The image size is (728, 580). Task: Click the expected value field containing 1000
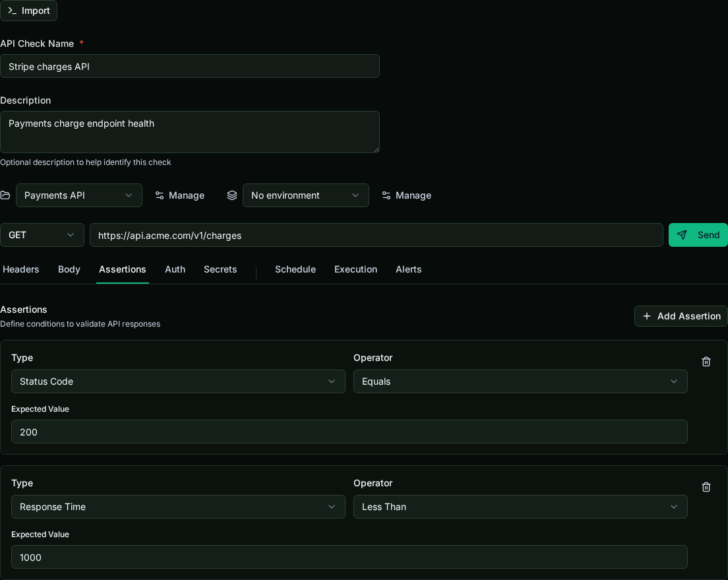(x=349, y=557)
